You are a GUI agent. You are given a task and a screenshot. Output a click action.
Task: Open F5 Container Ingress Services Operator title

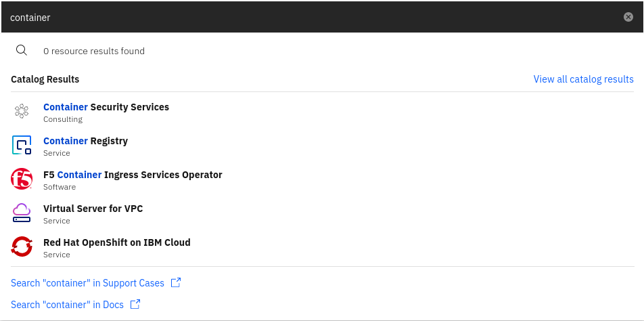point(133,175)
